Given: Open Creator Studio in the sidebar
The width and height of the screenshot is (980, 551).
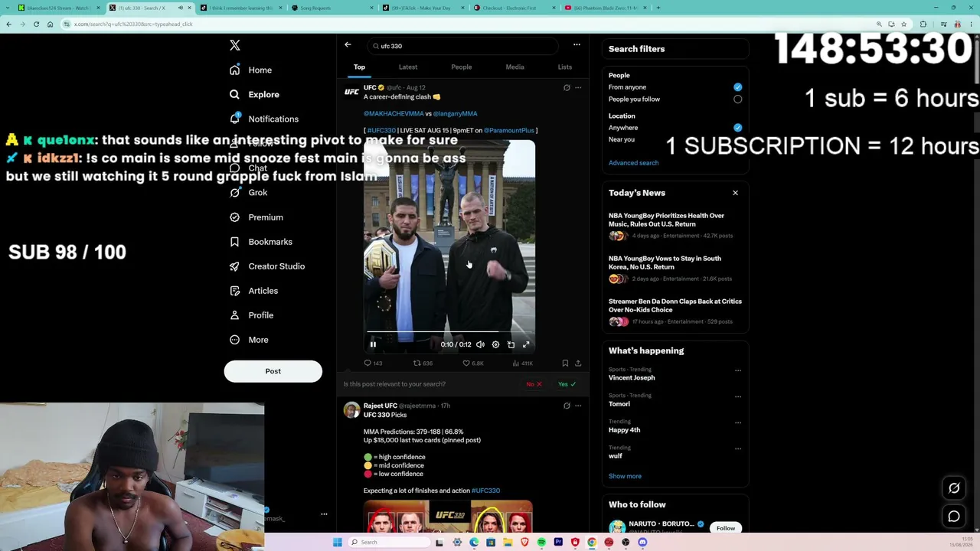Looking at the screenshot, I should 267,266.
